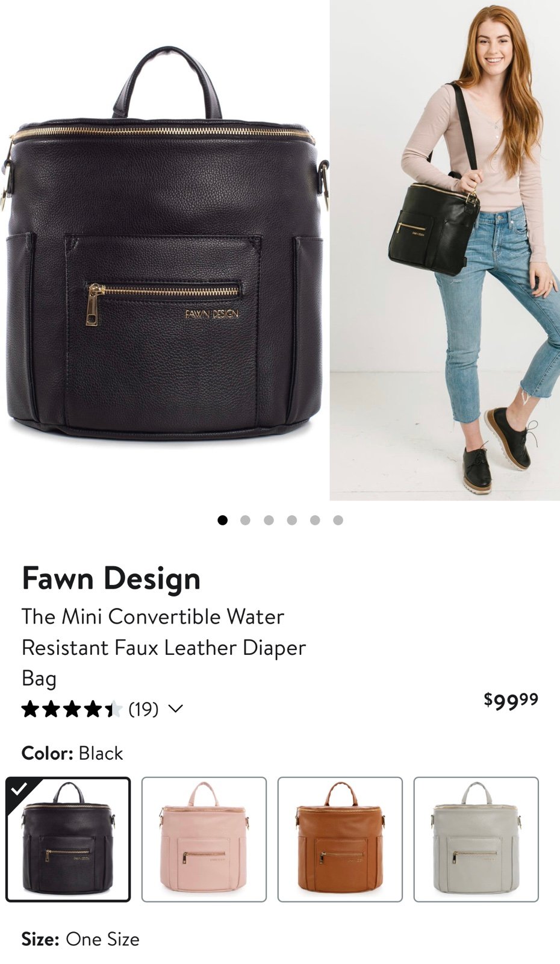Open the model photo with bag

(x=445, y=250)
